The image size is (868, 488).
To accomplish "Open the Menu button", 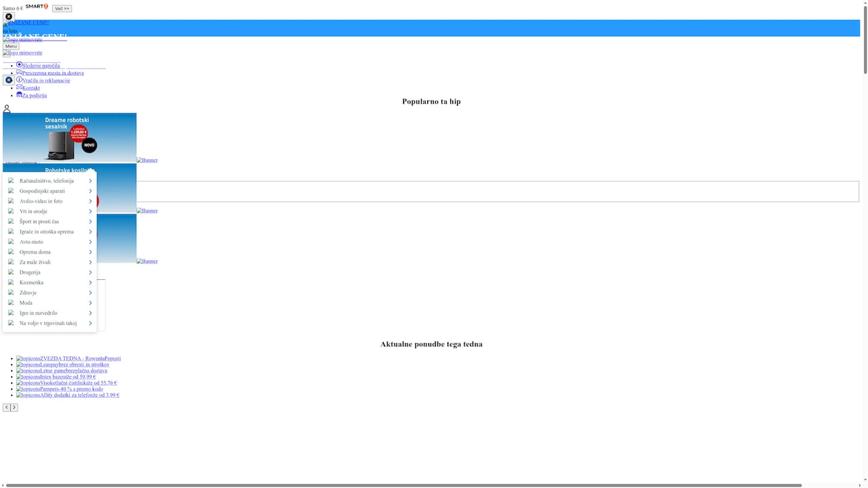I will (x=11, y=46).
